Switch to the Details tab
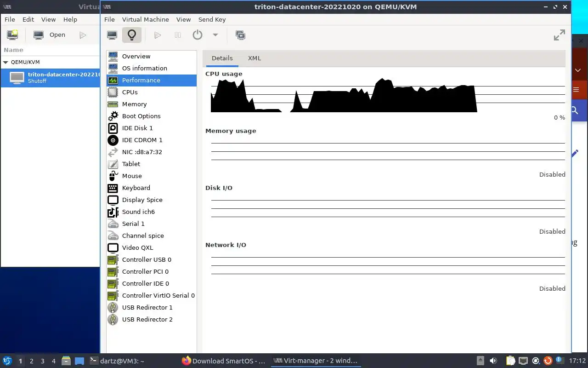The width and height of the screenshot is (588, 368). (222, 58)
